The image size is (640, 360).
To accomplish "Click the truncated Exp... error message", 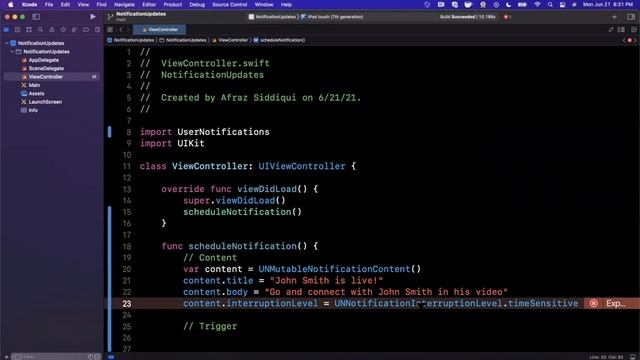I will [x=616, y=303].
